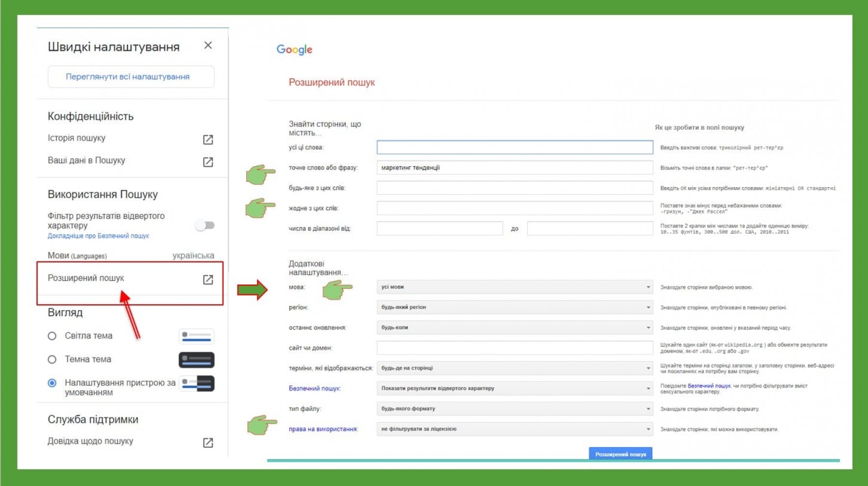868x486 pixels.
Task: Click 'права на використання' label link
Action: 323,429
